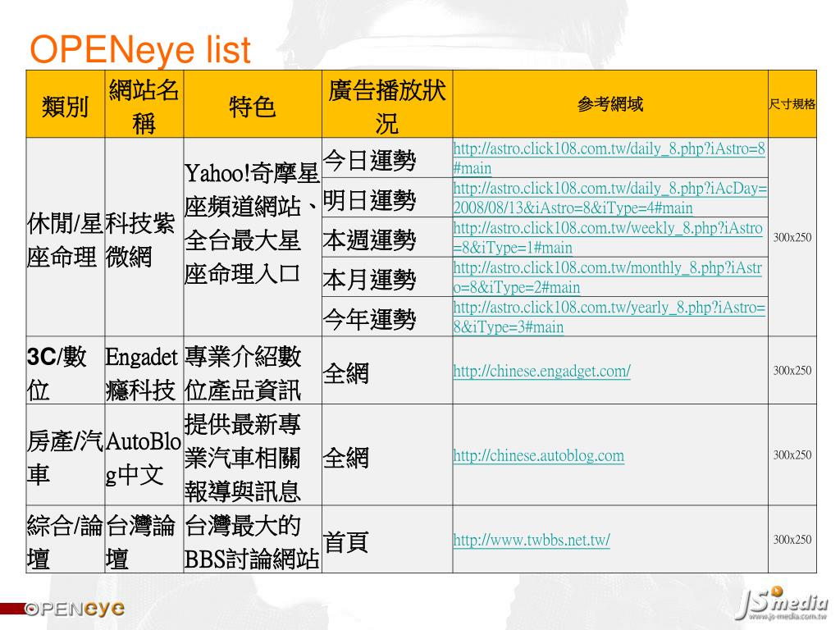Select the 尺寸規格 column header
The height and width of the screenshot is (630, 840).
(x=792, y=104)
